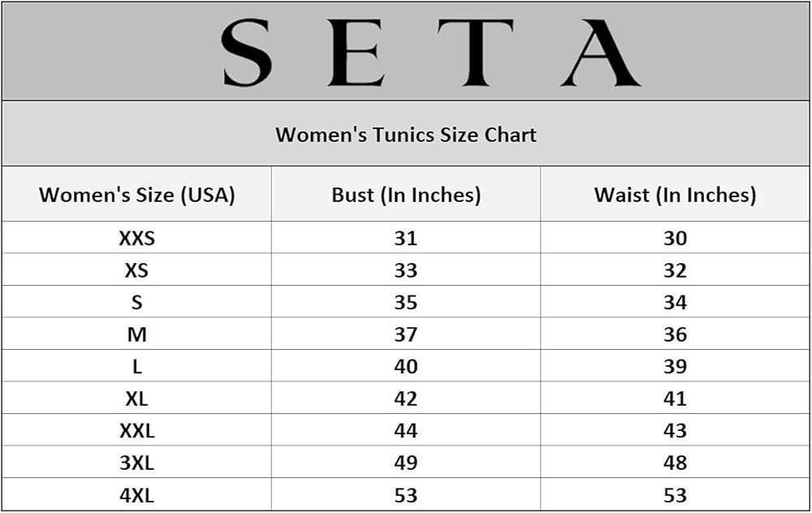Select bust value 40 for size L

pos(406,366)
